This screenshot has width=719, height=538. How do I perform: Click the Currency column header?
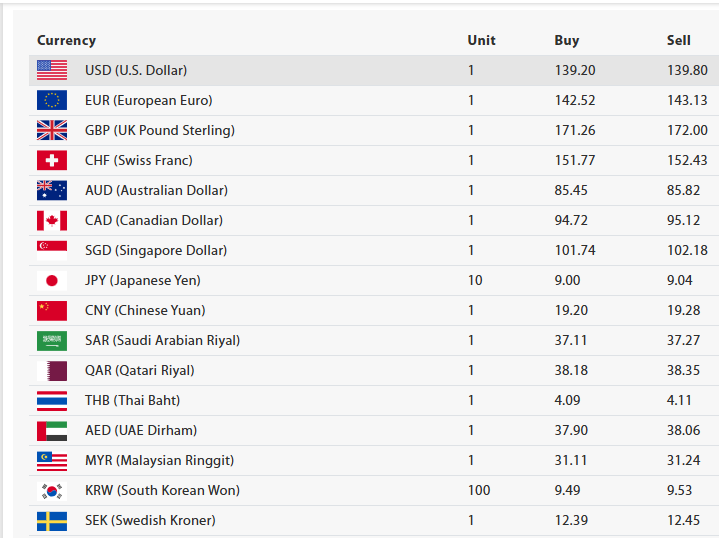click(66, 40)
